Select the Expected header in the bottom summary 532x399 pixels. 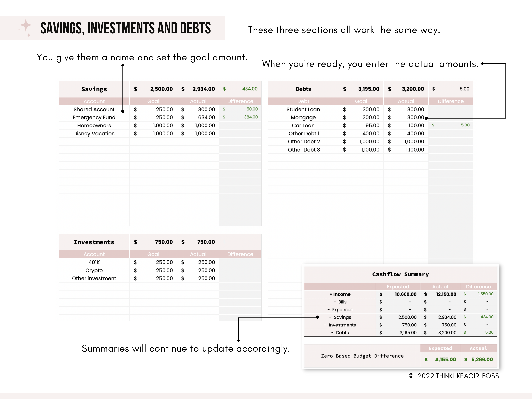[440, 348]
